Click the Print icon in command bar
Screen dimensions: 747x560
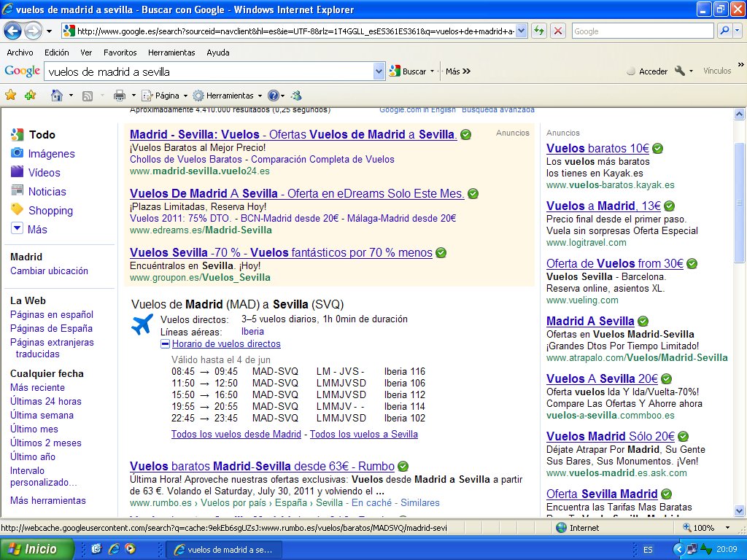pyautogui.click(x=119, y=96)
